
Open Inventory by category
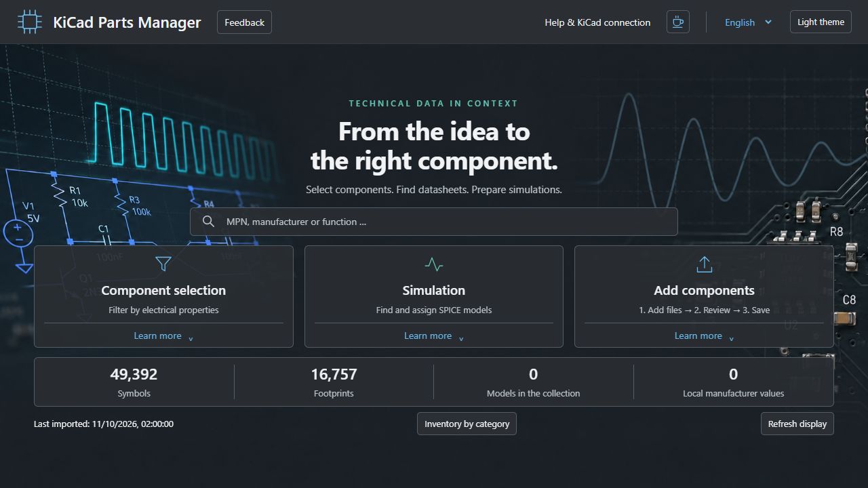tap(467, 424)
